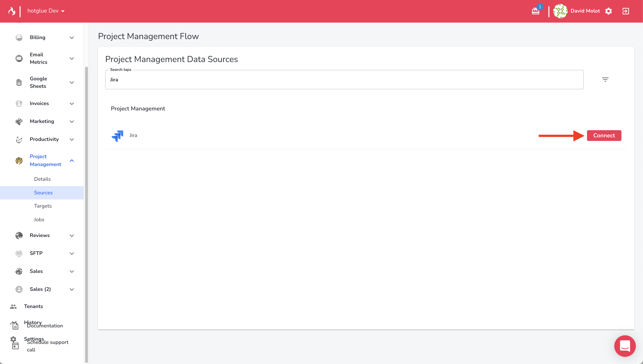Click the Search taps input field

[x=344, y=79]
